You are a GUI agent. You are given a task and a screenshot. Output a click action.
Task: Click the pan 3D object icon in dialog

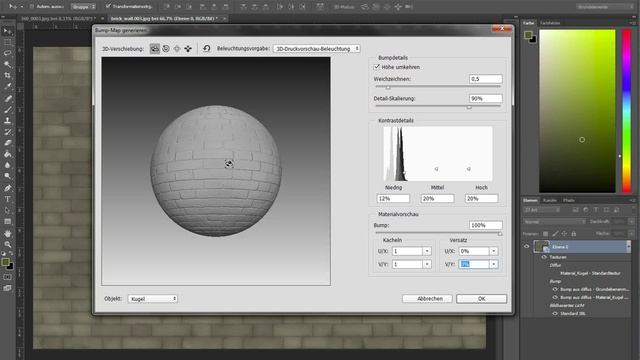(177, 49)
